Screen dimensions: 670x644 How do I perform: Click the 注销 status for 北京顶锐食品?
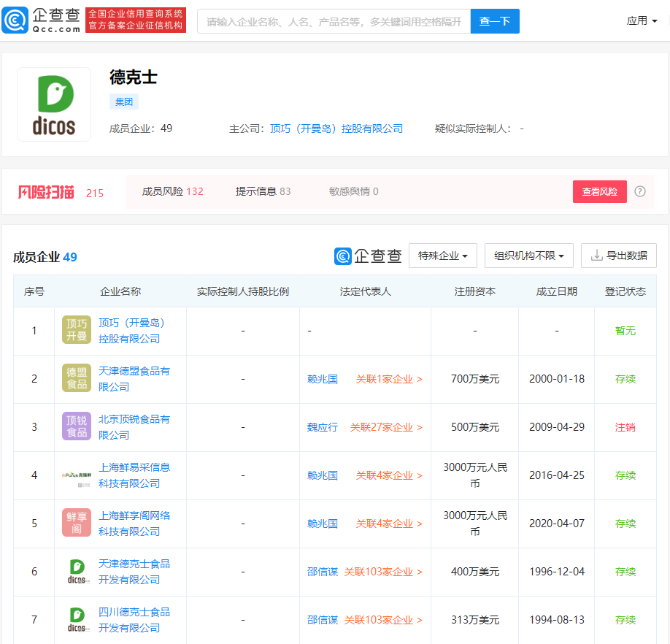click(625, 427)
